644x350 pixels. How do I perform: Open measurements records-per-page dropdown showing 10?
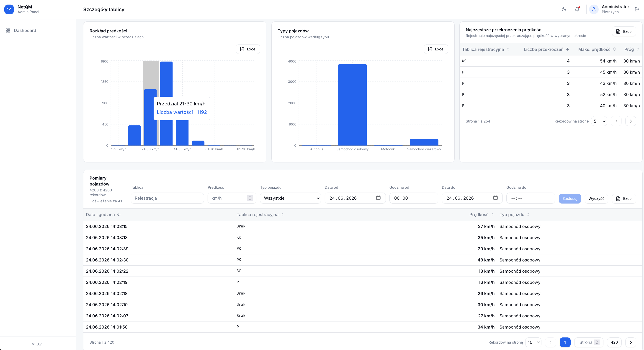tap(533, 342)
